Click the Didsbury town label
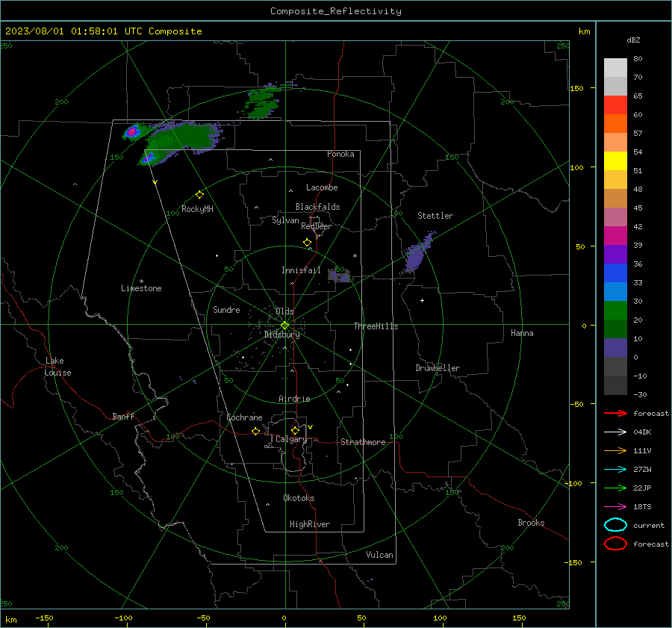Viewport: 672px width, 628px height. click(x=281, y=335)
